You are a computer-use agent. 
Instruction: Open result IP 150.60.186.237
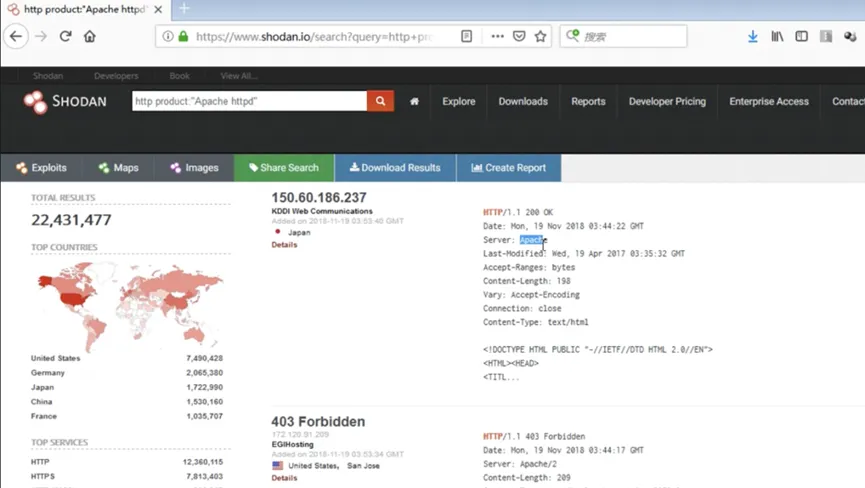pyautogui.click(x=319, y=197)
